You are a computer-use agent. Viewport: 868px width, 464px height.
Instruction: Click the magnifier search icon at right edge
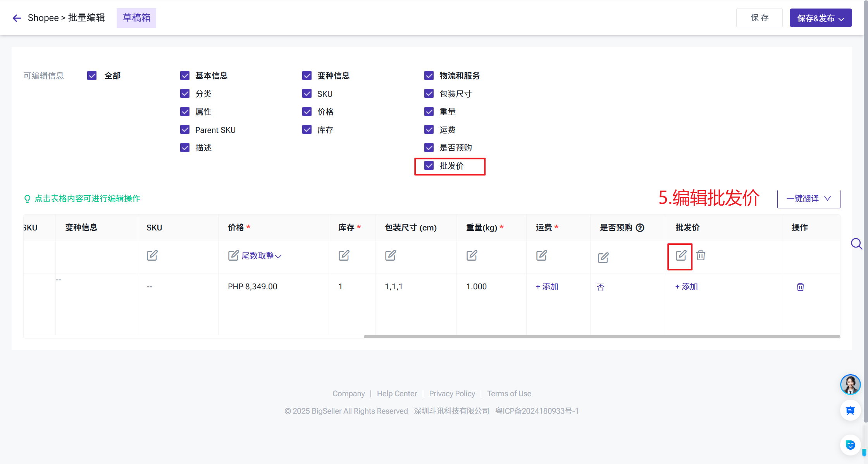click(856, 244)
